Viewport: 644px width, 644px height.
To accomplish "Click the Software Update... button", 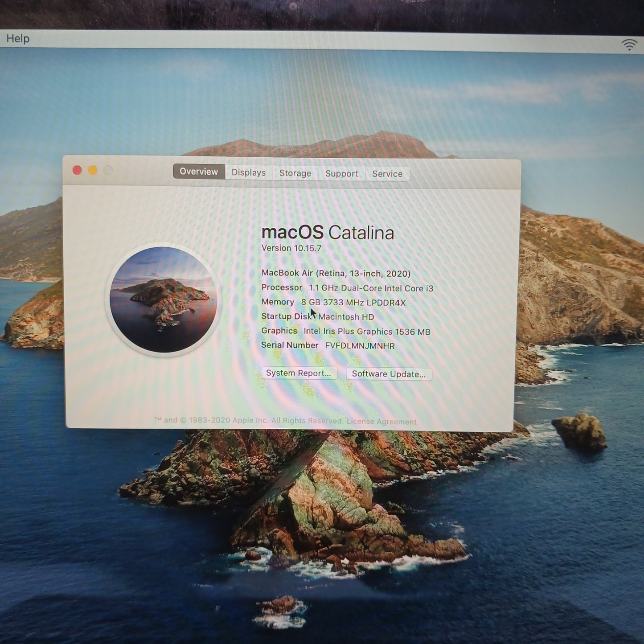I will pyautogui.click(x=389, y=374).
